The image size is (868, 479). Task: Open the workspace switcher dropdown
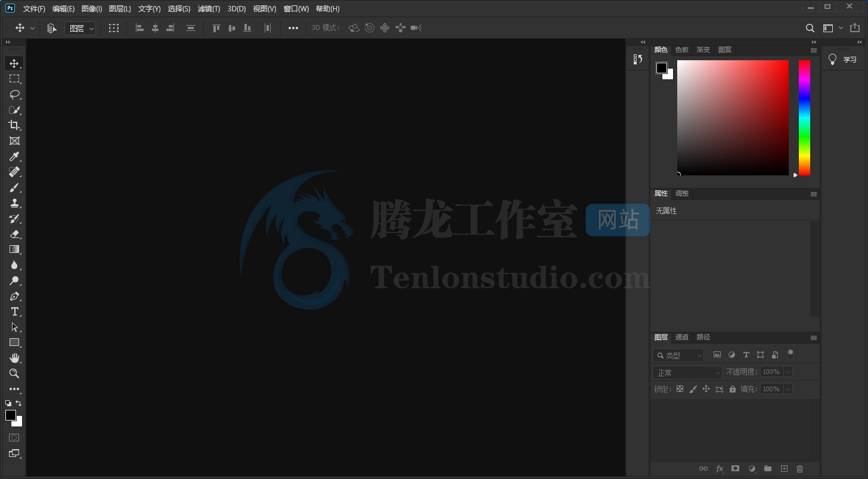point(833,28)
